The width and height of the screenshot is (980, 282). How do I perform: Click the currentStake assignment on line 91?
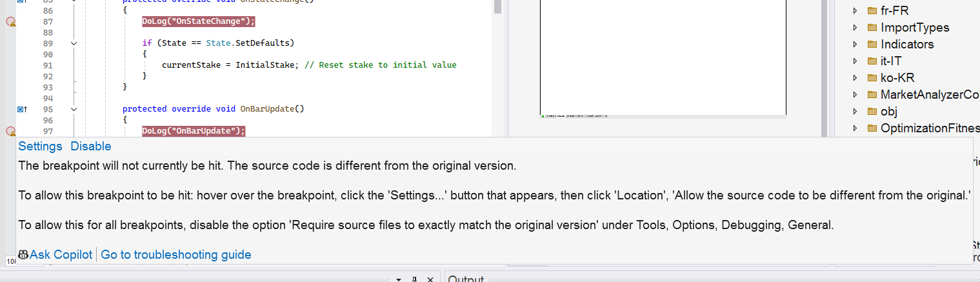pyautogui.click(x=230, y=65)
